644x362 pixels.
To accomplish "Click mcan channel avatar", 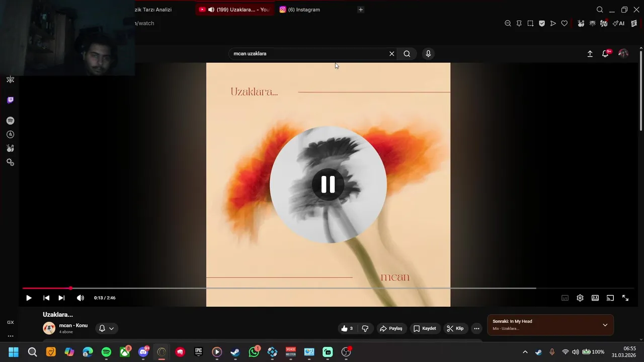I will coord(49,328).
